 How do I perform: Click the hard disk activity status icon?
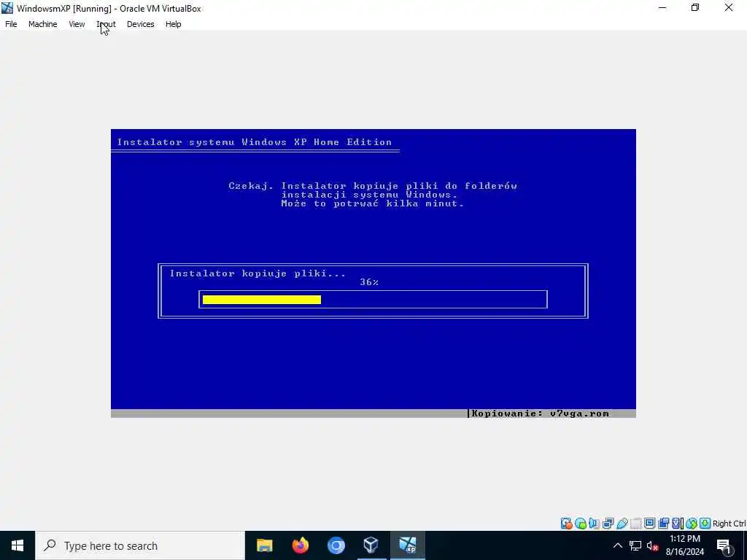click(566, 524)
